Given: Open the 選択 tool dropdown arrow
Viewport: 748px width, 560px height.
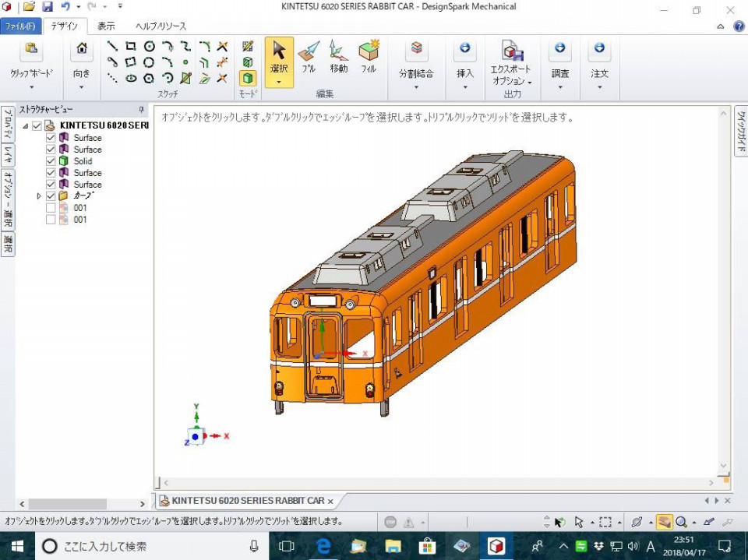Looking at the screenshot, I should coord(279,82).
